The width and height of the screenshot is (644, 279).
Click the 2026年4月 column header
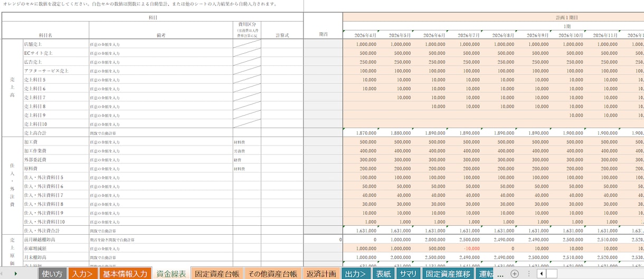360,35
